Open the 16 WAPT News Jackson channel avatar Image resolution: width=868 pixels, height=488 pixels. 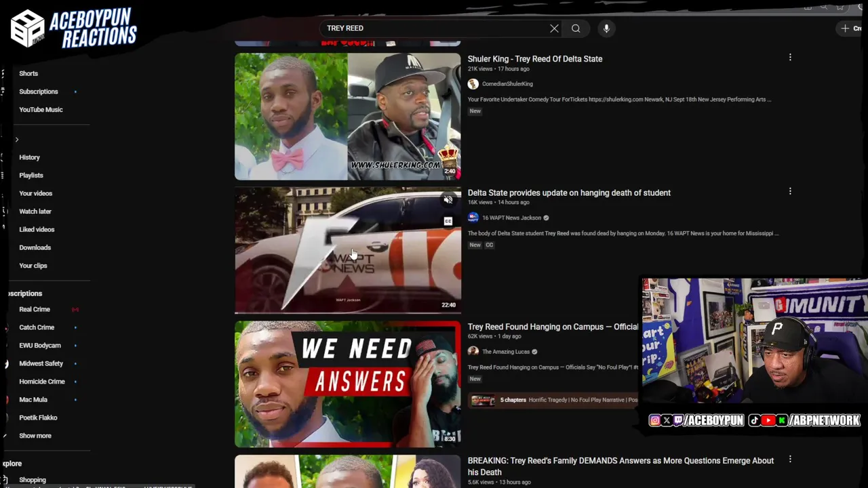(x=473, y=218)
